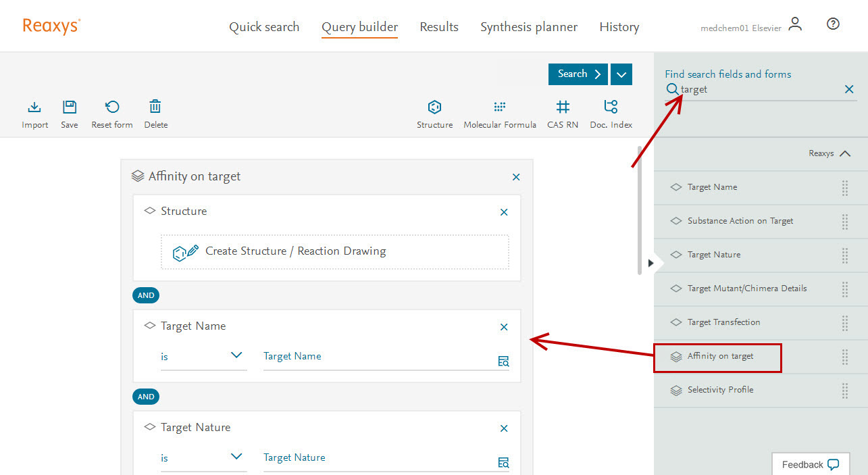Screen dimensions: 868x475
Task: Switch to the Quick search tab
Action: click(264, 27)
